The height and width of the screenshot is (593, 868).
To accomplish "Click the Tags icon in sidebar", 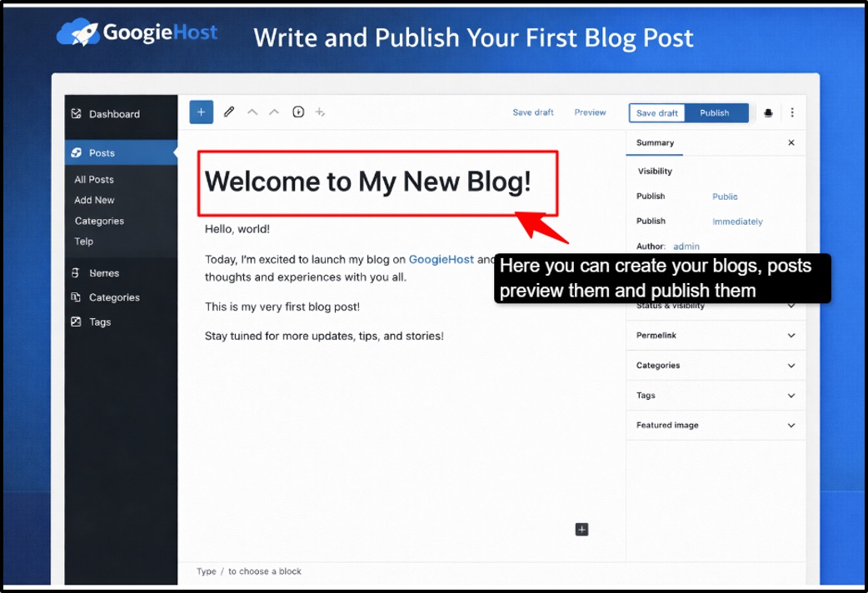I will 77,321.
